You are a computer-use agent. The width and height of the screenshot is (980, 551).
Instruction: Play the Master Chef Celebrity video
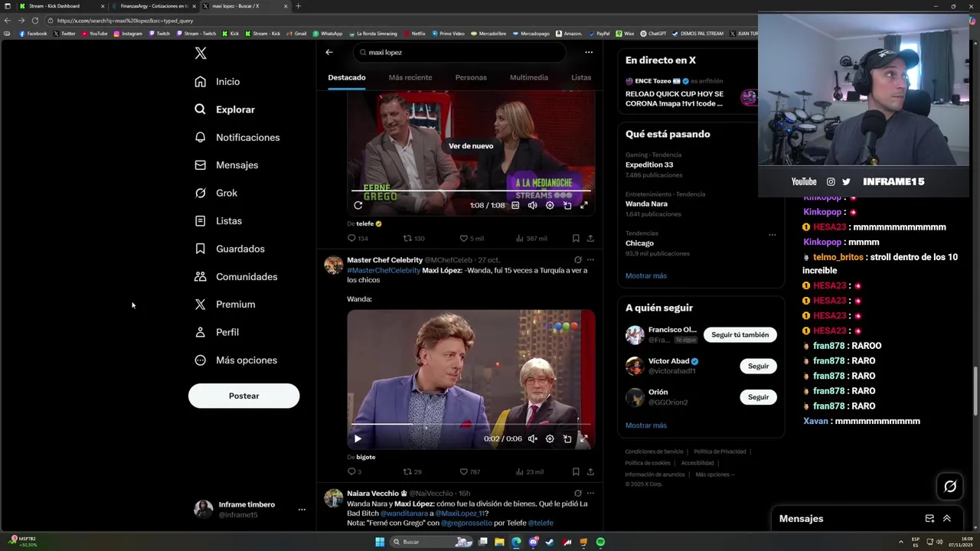(x=358, y=439)
